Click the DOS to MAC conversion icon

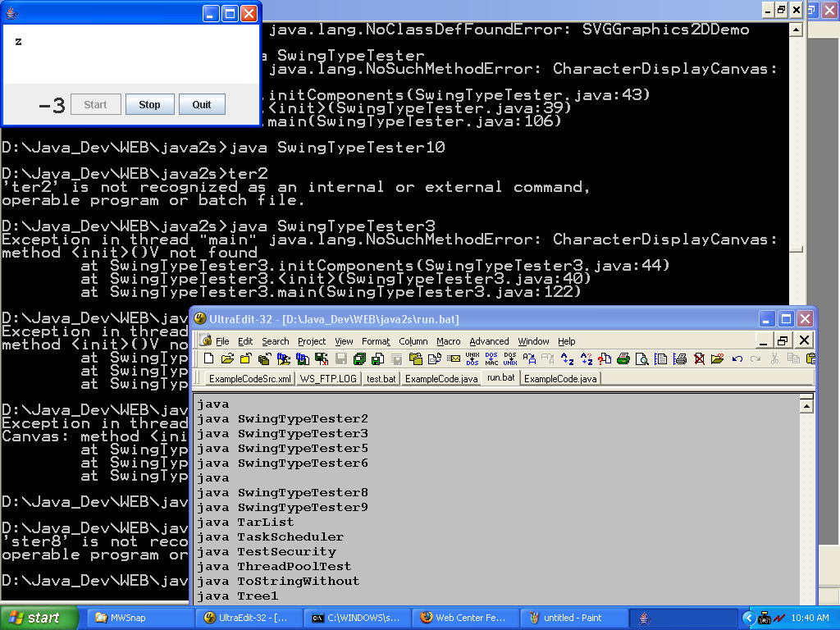coord(491,358)
